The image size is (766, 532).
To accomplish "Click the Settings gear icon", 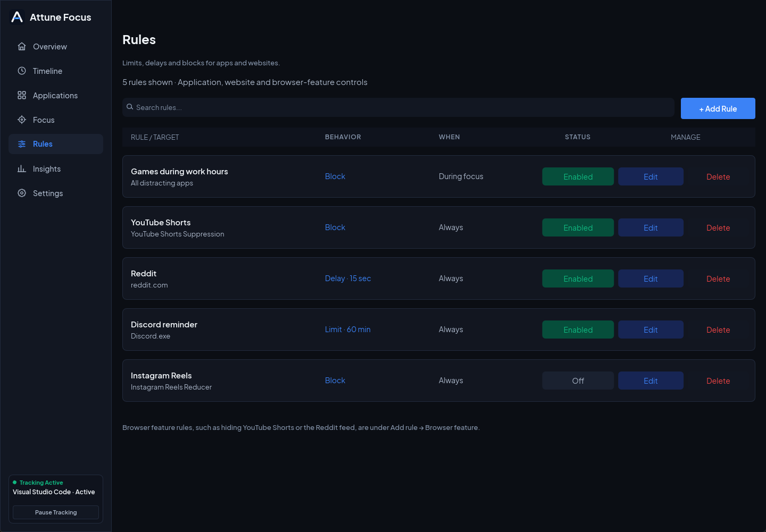I will (x=22, y=193).
